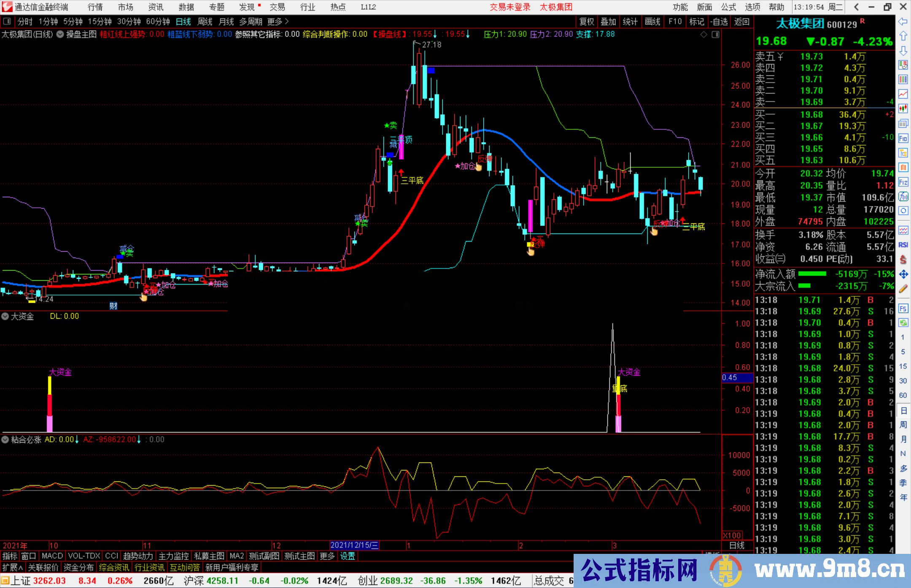911x588 pixels.
Task: Click the F12 trading sidebar icon
Action: pos(903,182)
